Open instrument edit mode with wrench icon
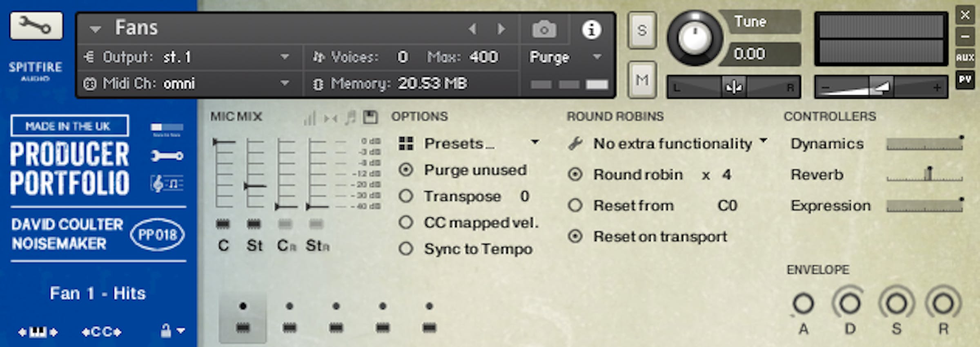980x347 pixels. coord(36,26)
